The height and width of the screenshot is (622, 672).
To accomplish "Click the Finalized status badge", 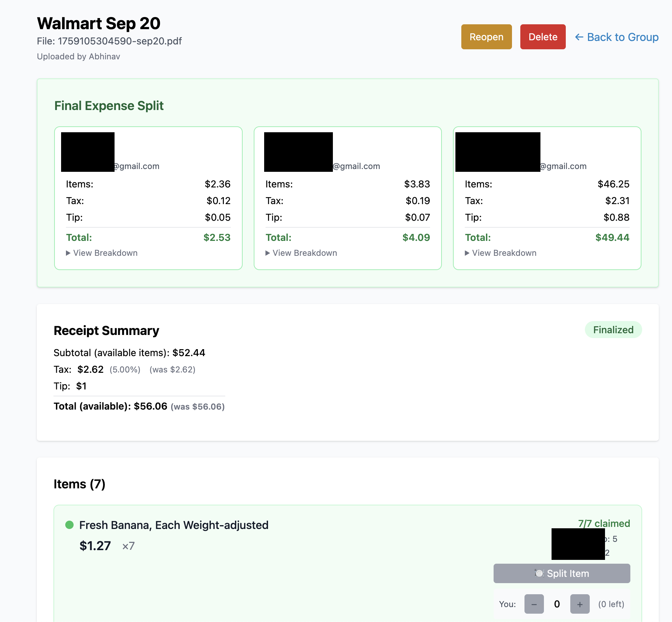I will [x=613, y=330].
